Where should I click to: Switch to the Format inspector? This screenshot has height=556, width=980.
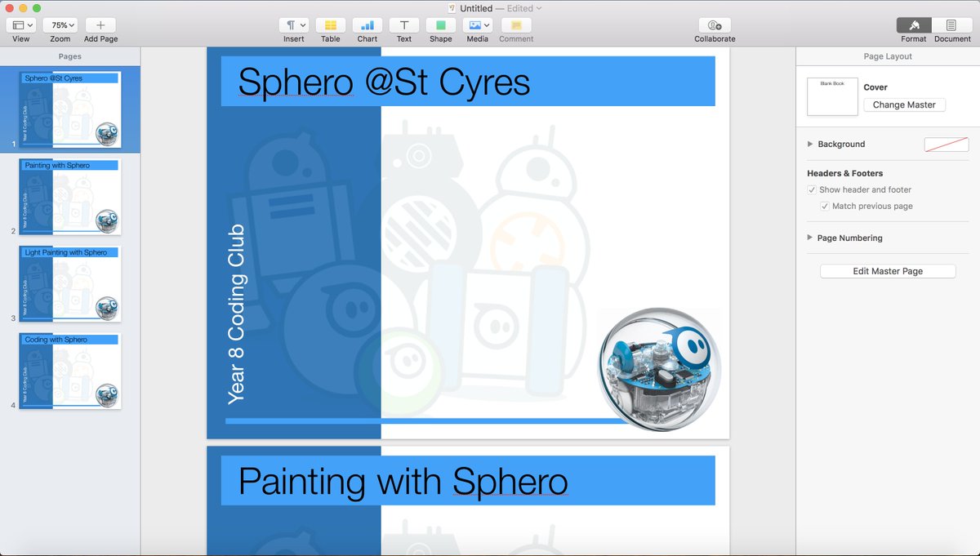point(914,25)
